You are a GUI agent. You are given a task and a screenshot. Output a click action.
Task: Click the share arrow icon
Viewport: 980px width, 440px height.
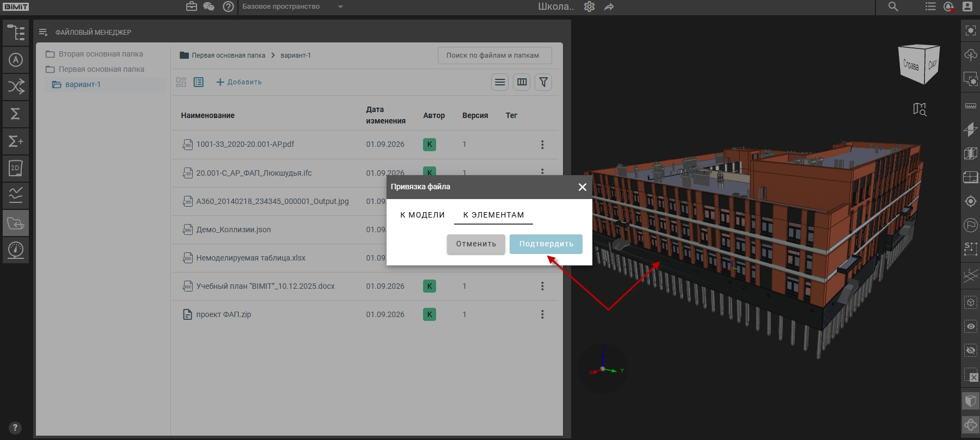pyautogui.click(x=609, y=7)
